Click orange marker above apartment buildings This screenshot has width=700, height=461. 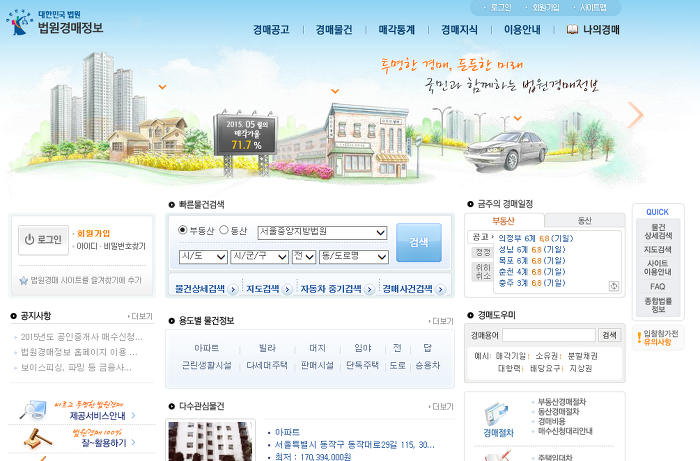pyautogui.click(x=162, y=87)
